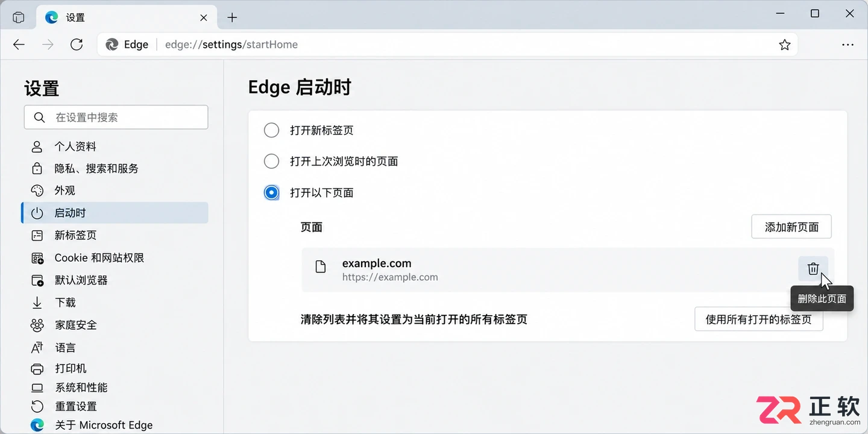Open 打印机 settings section
The width and height of the screenshot is (868, 434).
[115, 368]
